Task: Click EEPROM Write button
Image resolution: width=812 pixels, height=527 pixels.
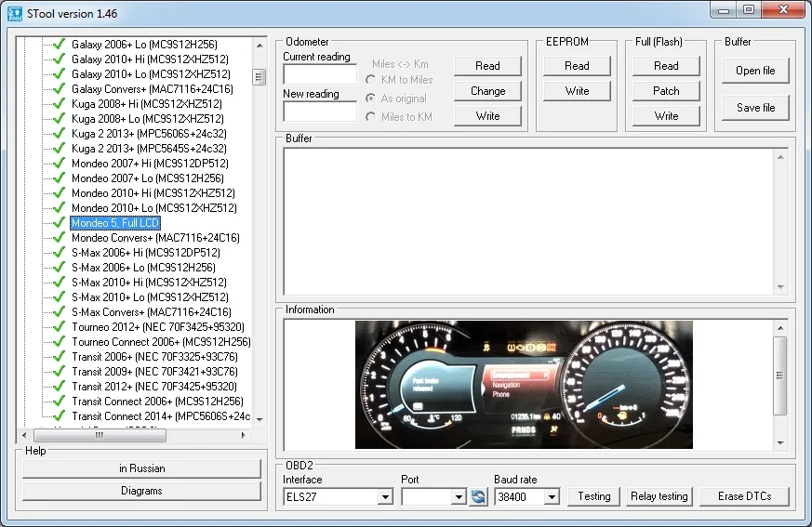Action: click(577, 91)
